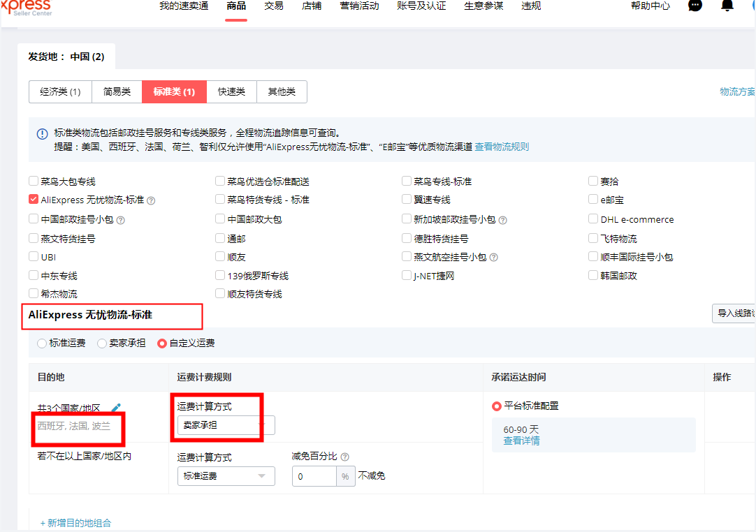Check the 中东专线 checkbox
Screen dimensions: 756x532
(34, 275)
